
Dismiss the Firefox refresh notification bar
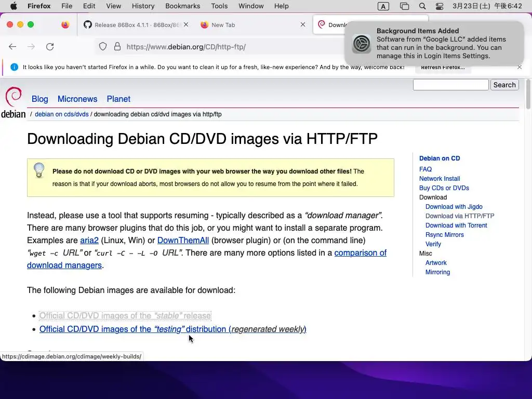520,67
